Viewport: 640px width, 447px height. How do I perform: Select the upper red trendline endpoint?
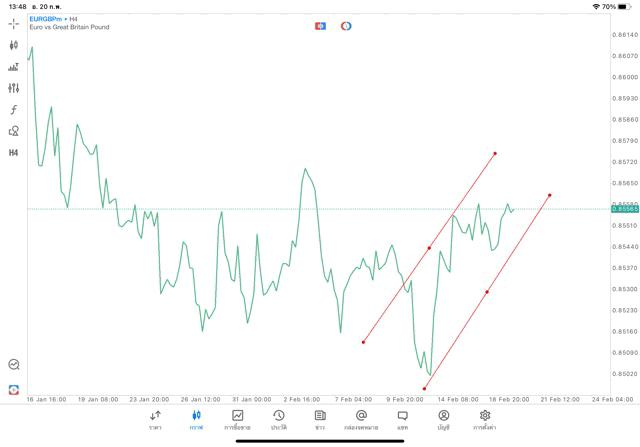495,153
